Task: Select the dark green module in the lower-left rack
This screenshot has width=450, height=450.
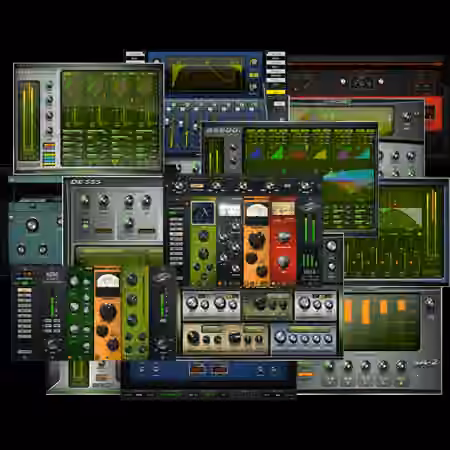Action: (80, 313)
